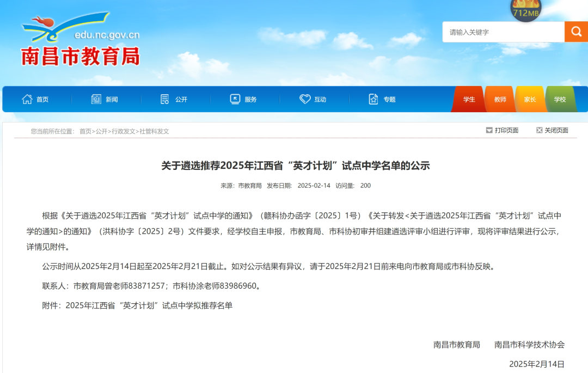Switch to the 教师 orange tab

(500, 100)
